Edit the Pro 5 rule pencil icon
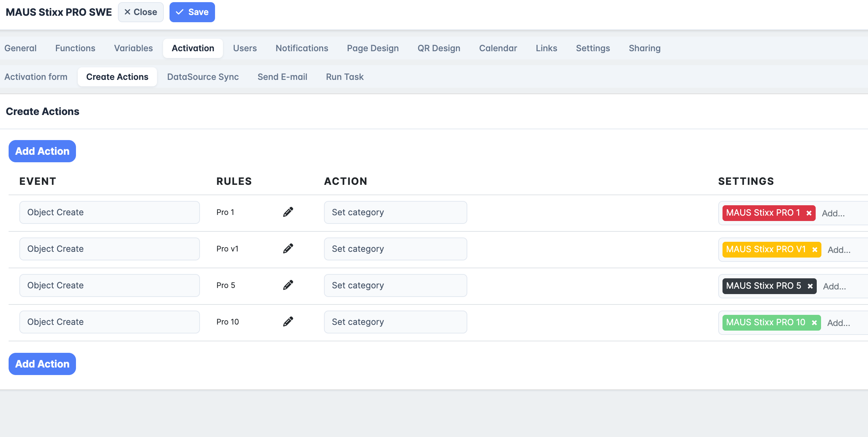 click(x=288, y=285)
